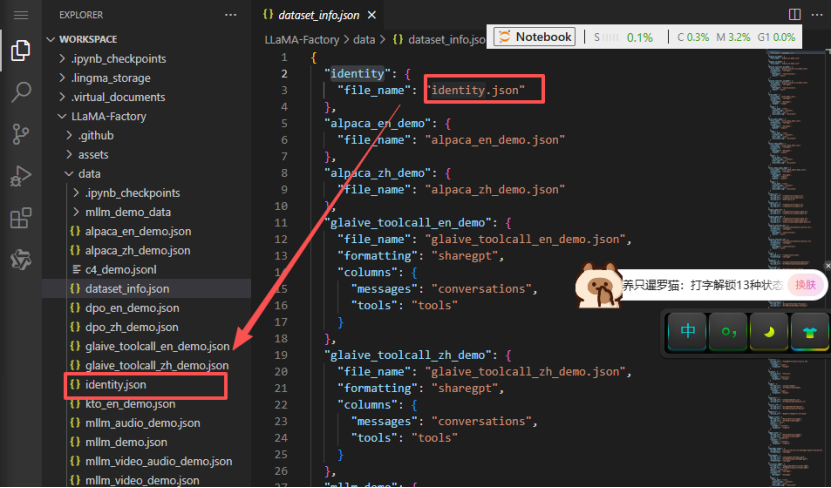
Task: Click the CPU C 0.3% usage indicator
Action: (693, 37)
